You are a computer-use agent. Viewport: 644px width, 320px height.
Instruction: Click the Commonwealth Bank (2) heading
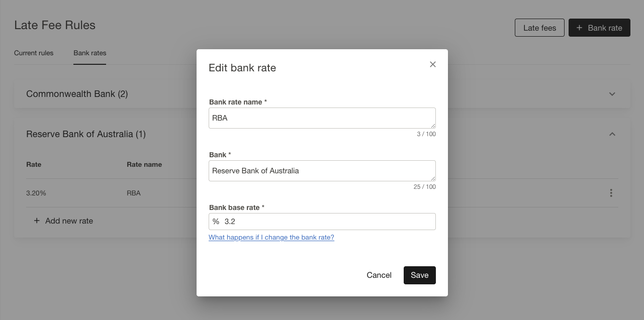(77, 94)
